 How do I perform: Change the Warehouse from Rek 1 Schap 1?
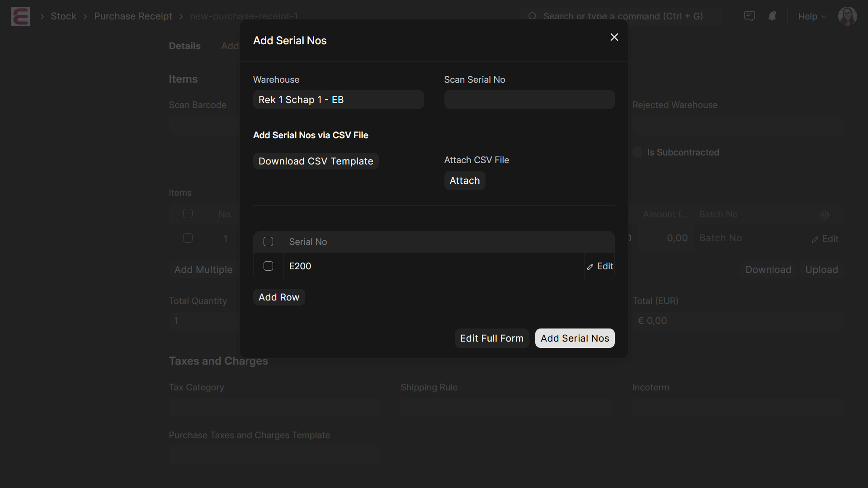pyautogui.click(x=338, y=99)
